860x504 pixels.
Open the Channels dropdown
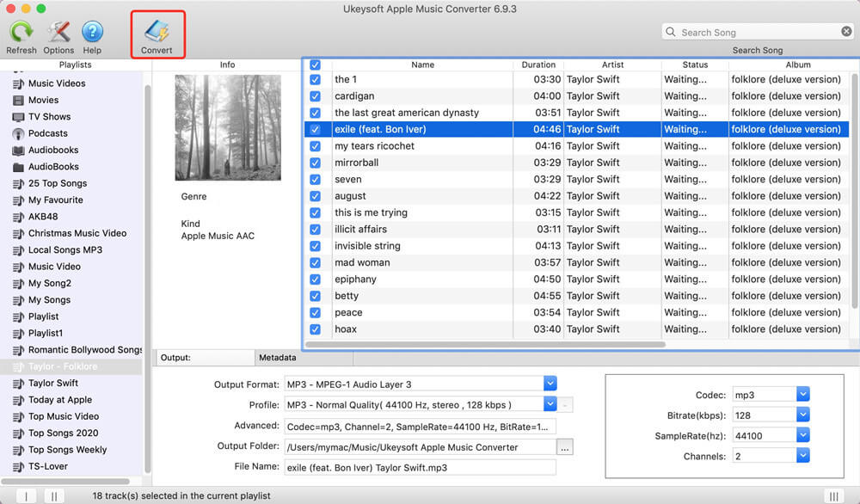click(802, 455)
